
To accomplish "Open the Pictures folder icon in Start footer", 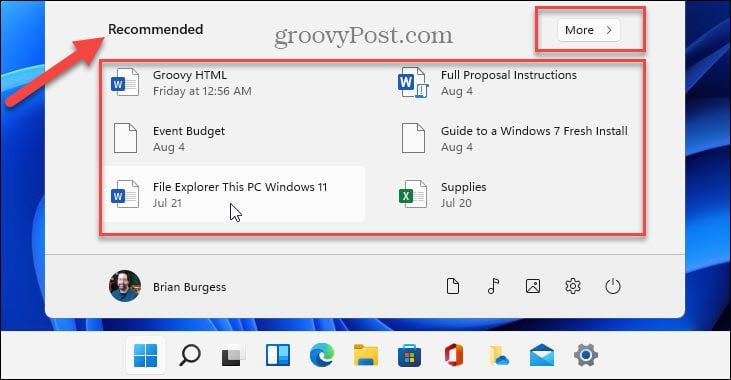I will (533, 286).
